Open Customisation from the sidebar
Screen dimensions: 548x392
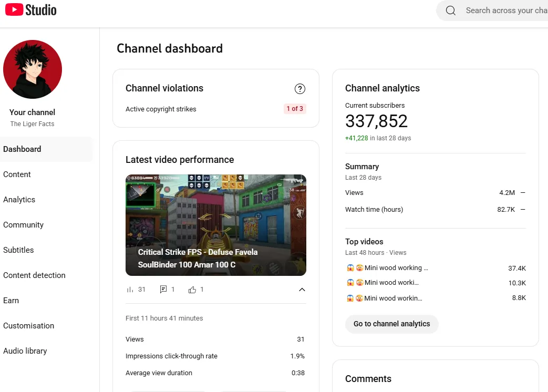[28, 326]
